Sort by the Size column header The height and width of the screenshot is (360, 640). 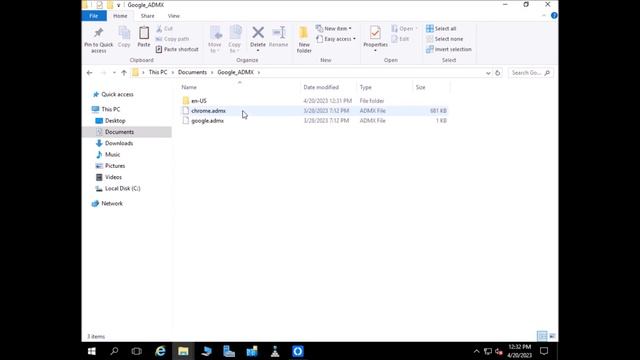click(x=431, y=87)
